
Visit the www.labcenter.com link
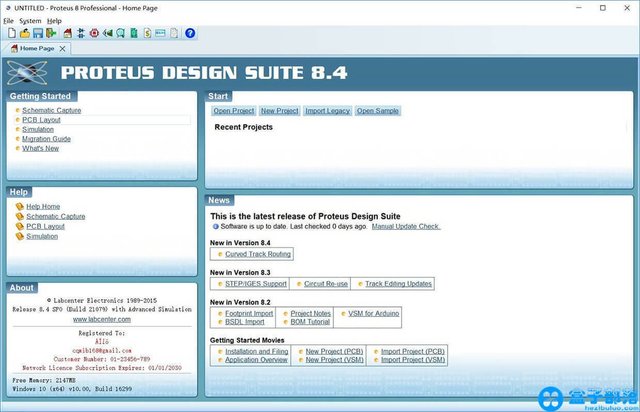point(102,319)
